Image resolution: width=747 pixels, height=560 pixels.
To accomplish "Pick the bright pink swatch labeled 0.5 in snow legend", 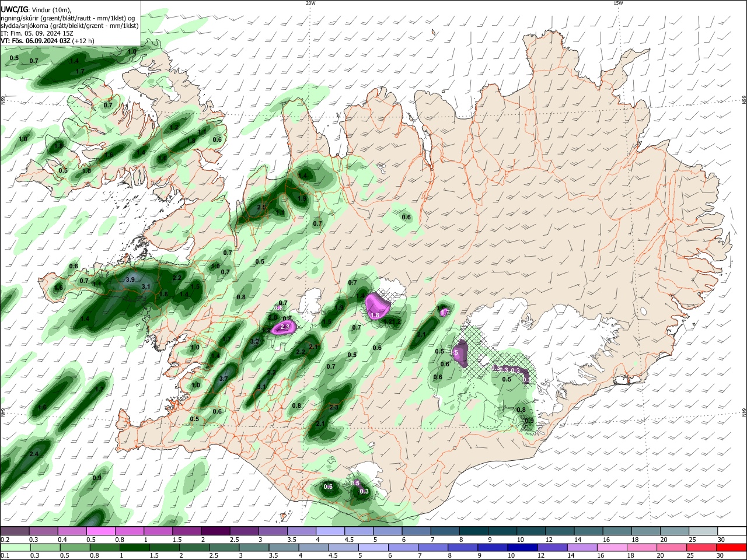I will point(100,531).
